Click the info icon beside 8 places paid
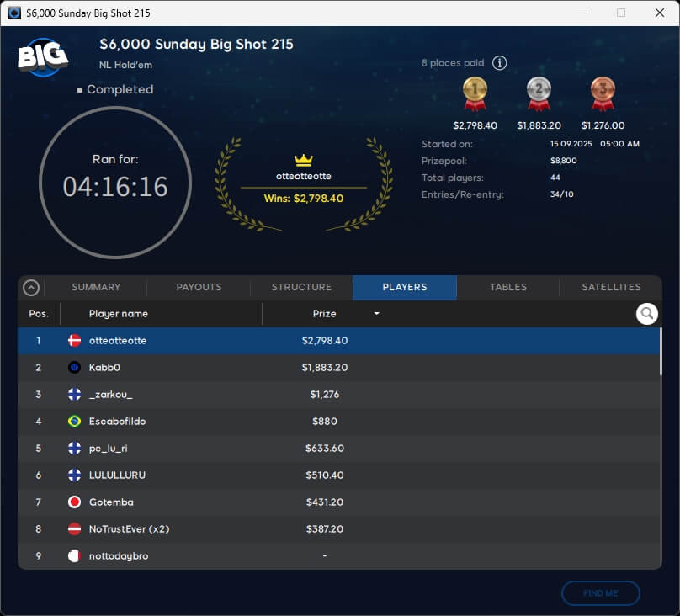680x616 pixels. point(500,63)
